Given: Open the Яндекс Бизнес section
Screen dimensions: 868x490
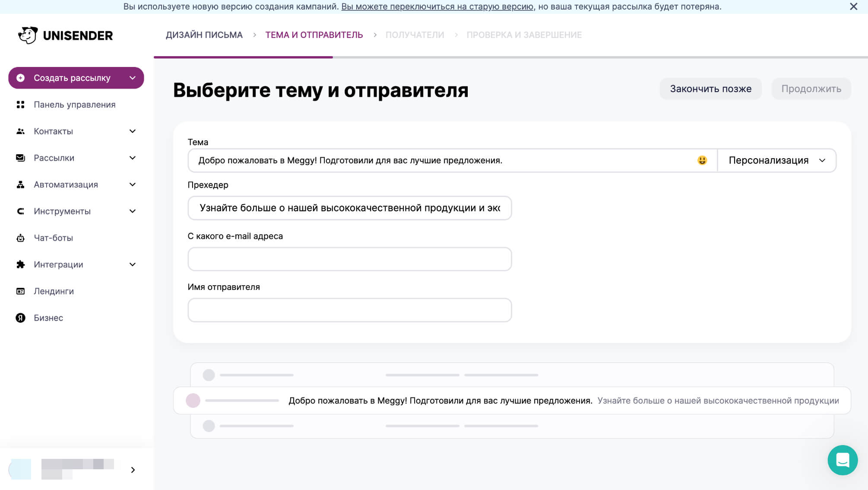Looking at the screenshot, I should [x=48, y=318].
